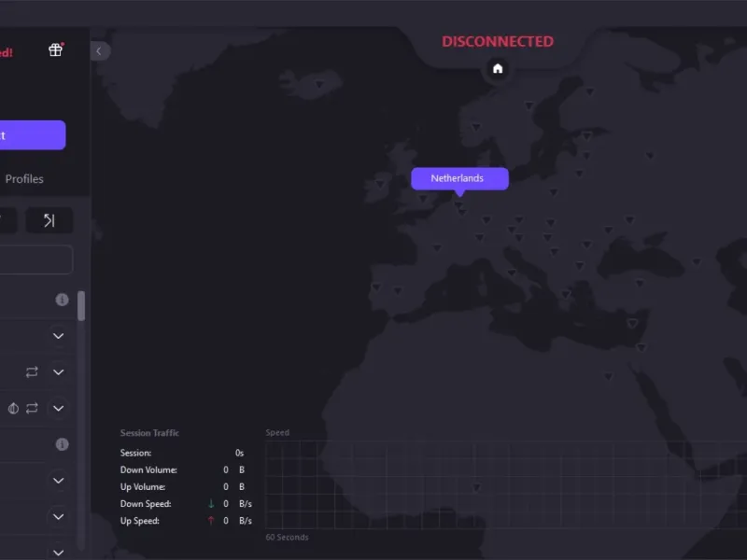747x560 pixels.
Task: Click the Session Traffic heading
Action: 149,433
